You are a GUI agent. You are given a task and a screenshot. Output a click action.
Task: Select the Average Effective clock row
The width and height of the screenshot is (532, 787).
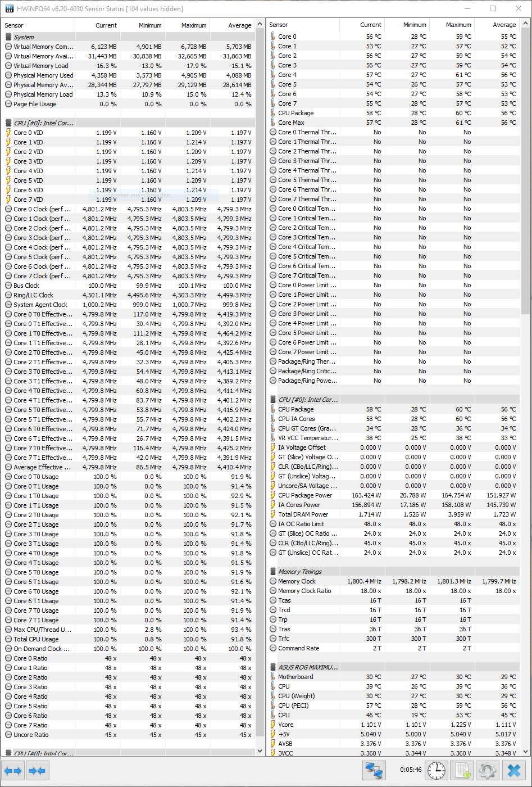(128, 467)
